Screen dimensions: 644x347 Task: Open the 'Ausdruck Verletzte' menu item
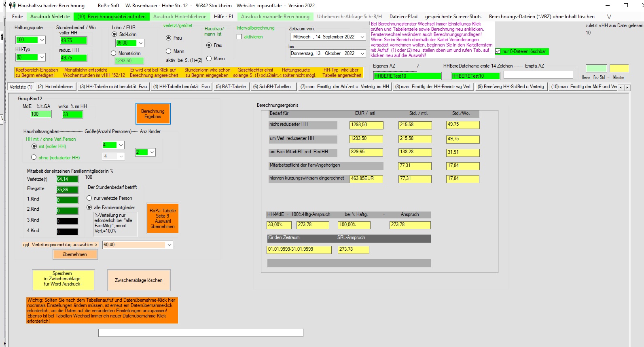click(x=50, y=17)
